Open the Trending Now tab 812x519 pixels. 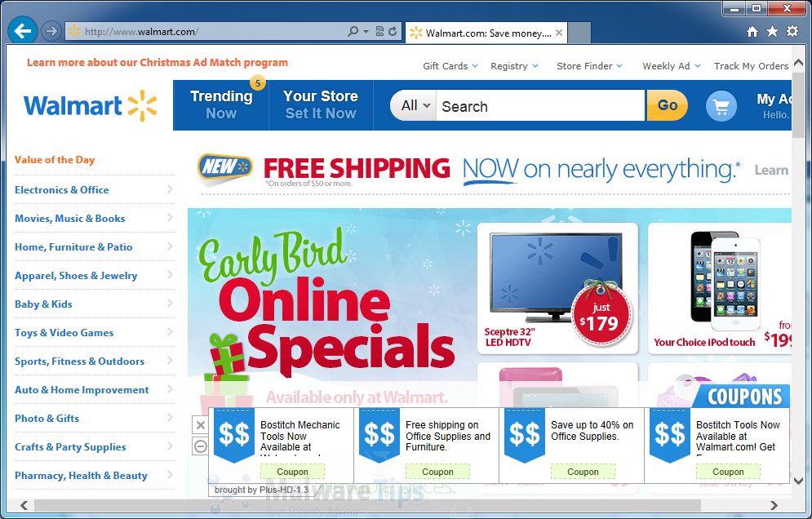(x=221, y=104)
